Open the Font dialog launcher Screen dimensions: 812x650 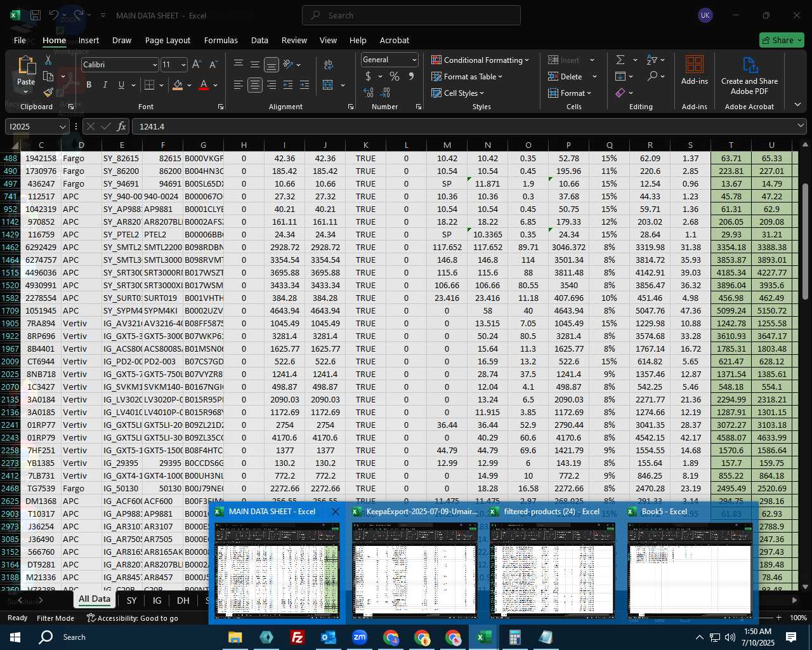(221, 107)
